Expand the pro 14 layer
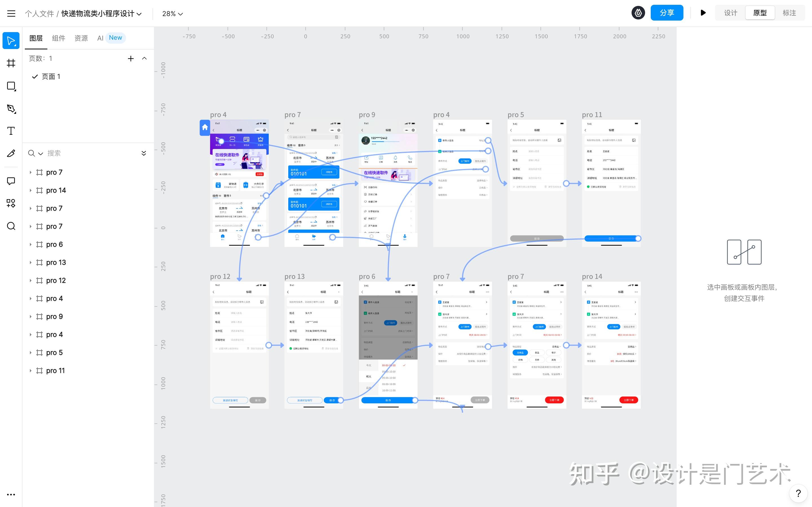 tap(30, 190)
